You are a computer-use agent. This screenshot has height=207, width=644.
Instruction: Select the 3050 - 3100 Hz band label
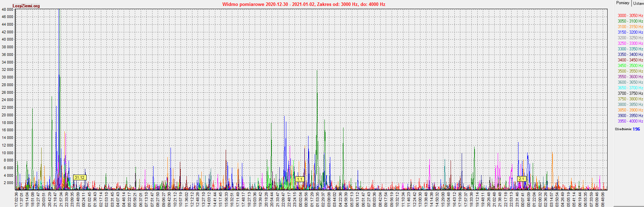(630, 21)
